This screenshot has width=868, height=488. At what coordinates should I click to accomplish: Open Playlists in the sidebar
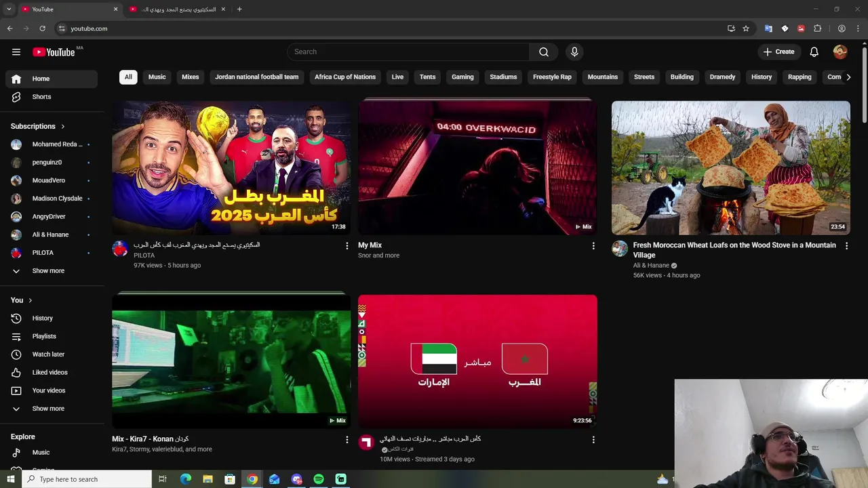click(x=52, y=336)
